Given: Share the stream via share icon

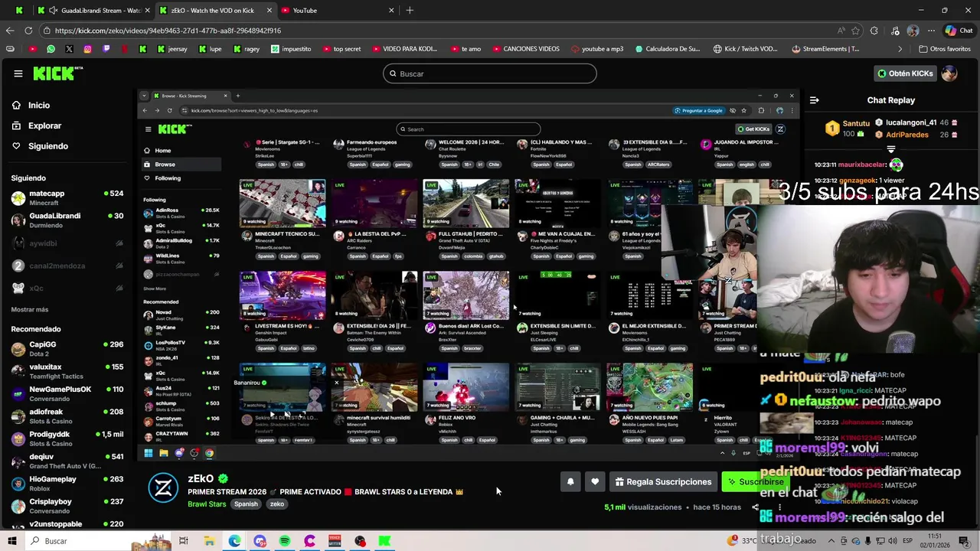Looking at the screenshot, I should click(755, 507).
